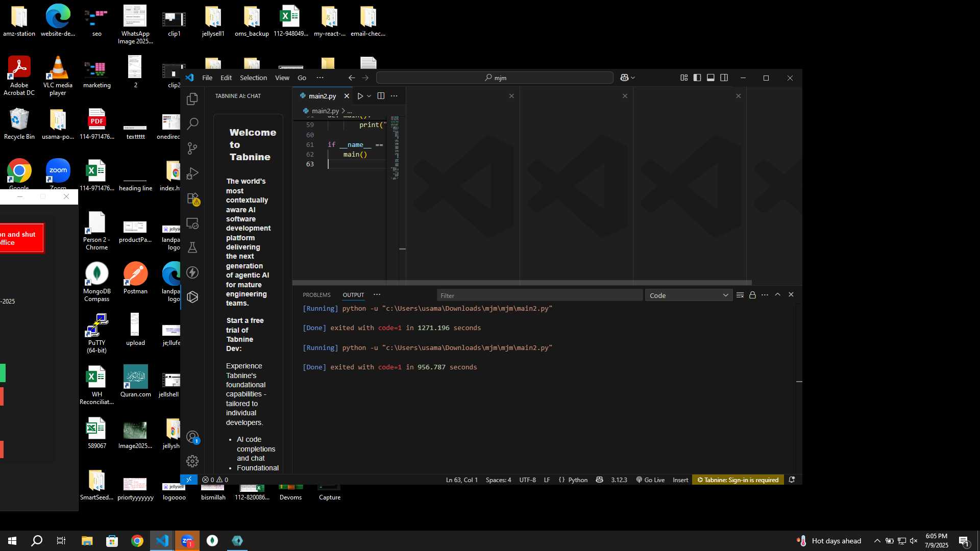Open Copilot chat dropdown in title bar
The image size is (980, 551).
pos(627,78)
